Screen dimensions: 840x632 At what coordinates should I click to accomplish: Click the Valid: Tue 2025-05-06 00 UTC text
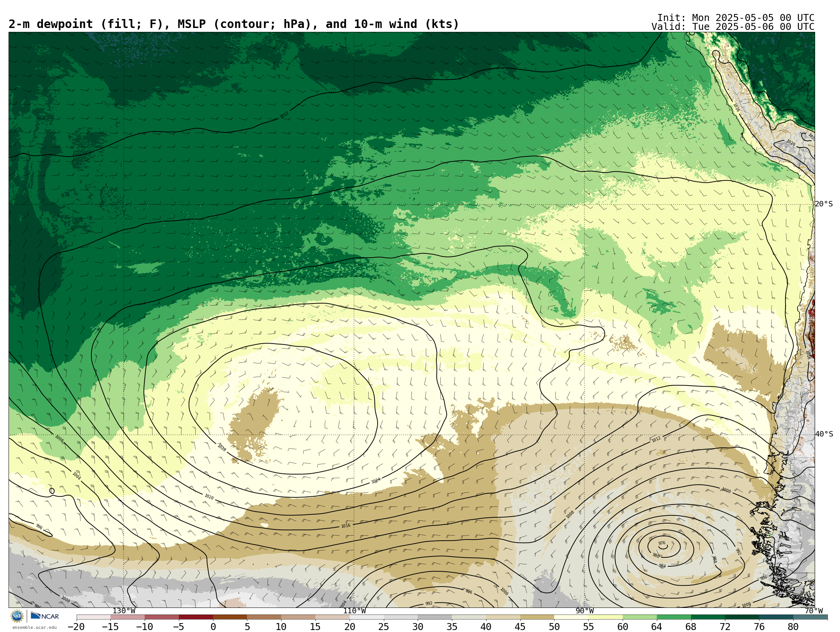coord(733,27)
